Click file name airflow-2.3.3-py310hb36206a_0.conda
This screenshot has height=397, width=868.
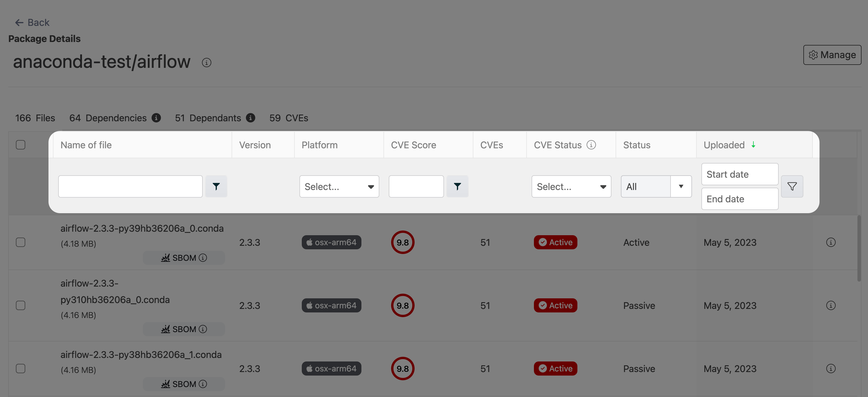(115, 291)
